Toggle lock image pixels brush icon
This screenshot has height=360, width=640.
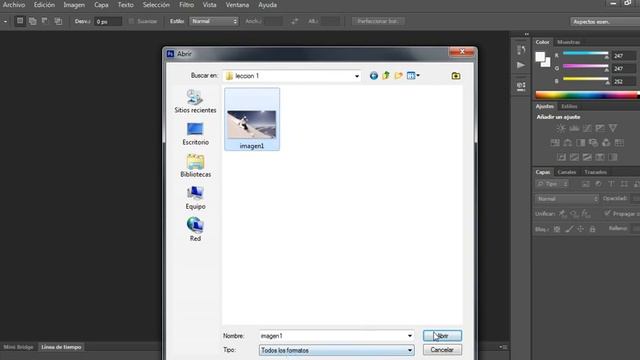pos(569,229)
